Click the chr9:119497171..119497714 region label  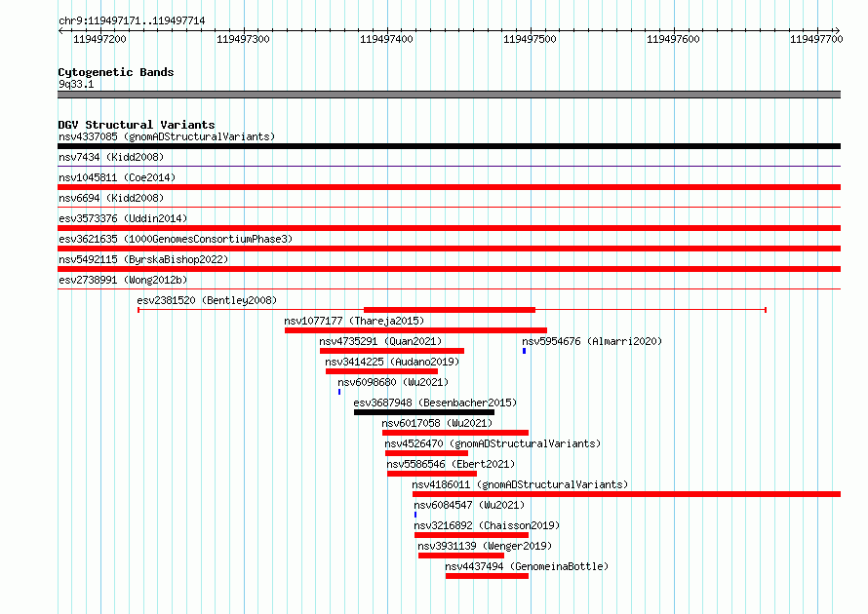click(132, 20)
